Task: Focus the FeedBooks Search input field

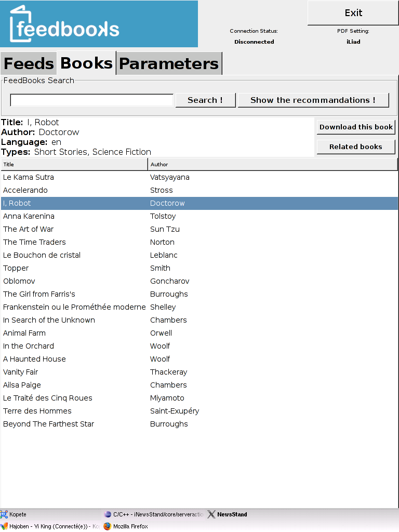Action: [91, 100]
